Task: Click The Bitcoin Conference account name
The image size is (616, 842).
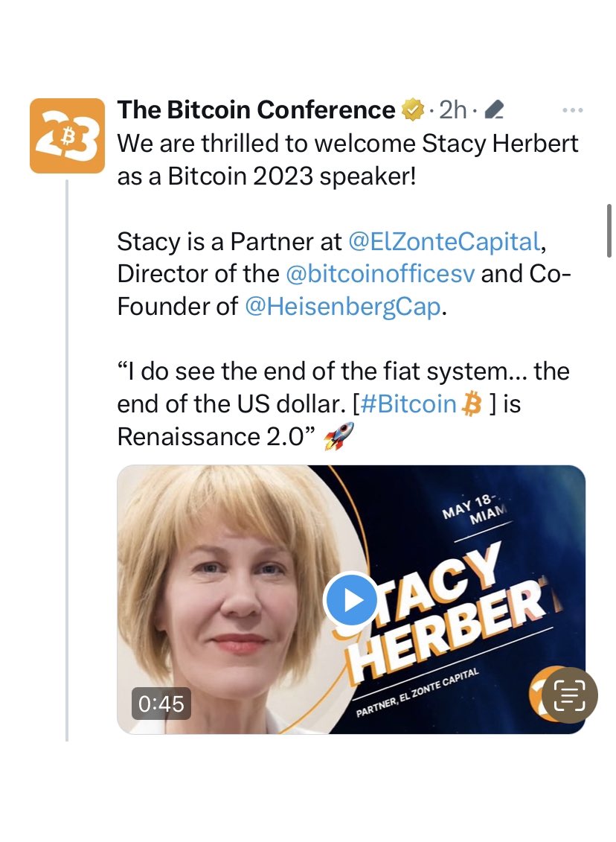Action: click(x=256, y=110)
